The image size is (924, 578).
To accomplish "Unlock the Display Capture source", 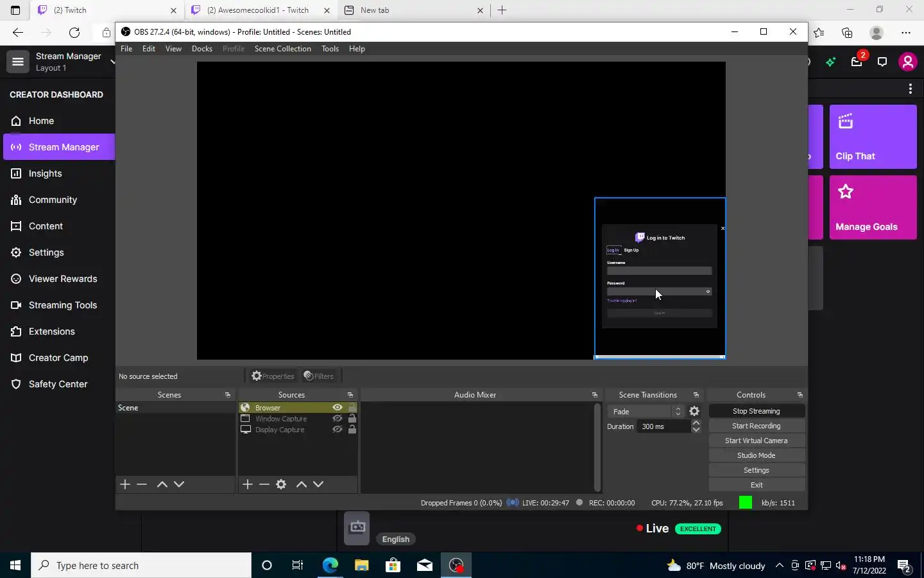I will 352,430.
